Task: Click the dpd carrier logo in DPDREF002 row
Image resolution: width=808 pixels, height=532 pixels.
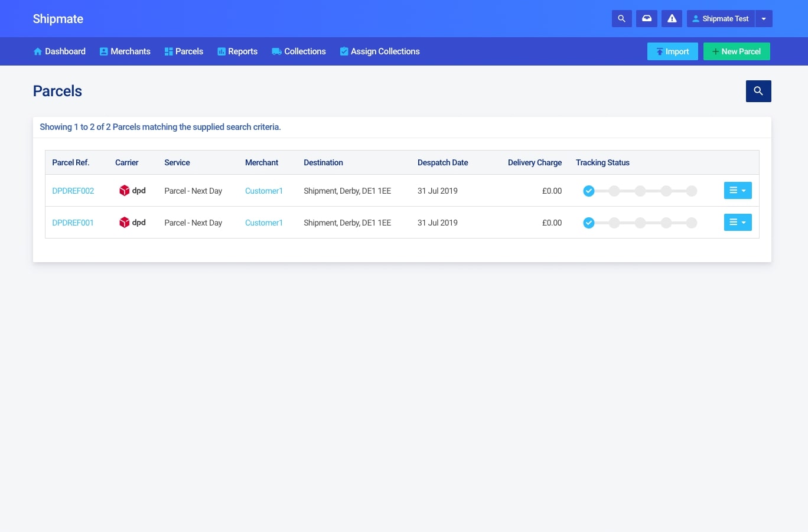Action: point(132,191)
